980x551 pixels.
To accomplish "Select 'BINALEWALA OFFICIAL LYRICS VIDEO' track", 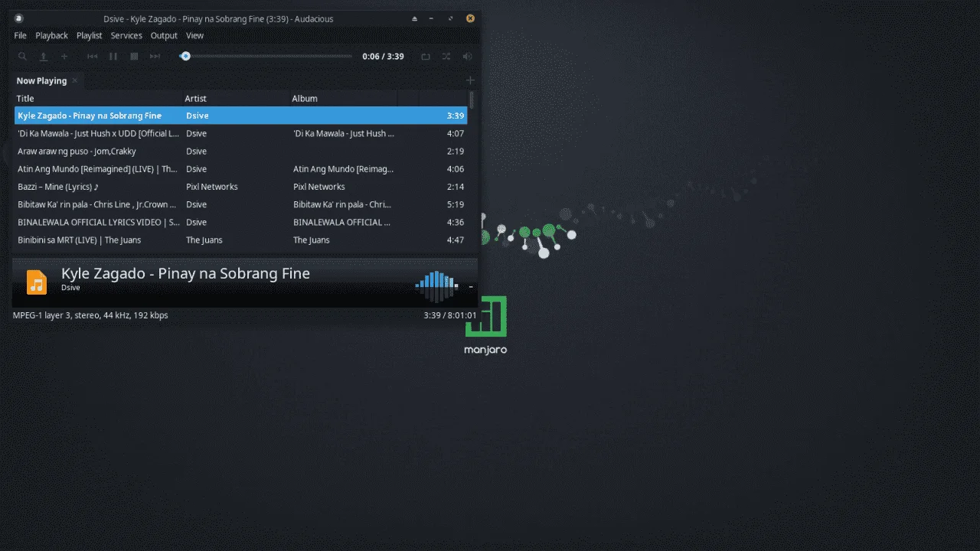I will coord(240,222).
